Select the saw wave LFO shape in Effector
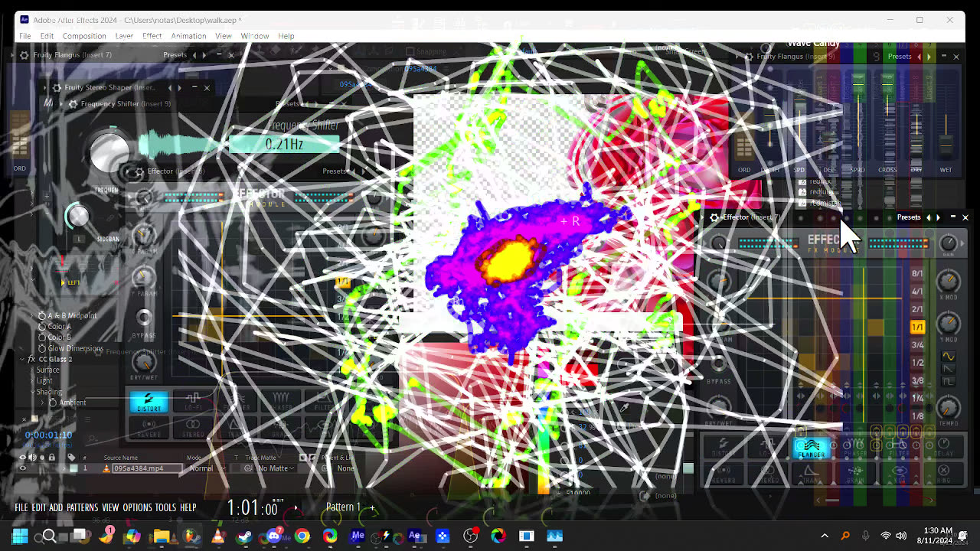Image resolution: width=980 pixels, height=551 pixels. pyautogui.click(x=948, y=369)
